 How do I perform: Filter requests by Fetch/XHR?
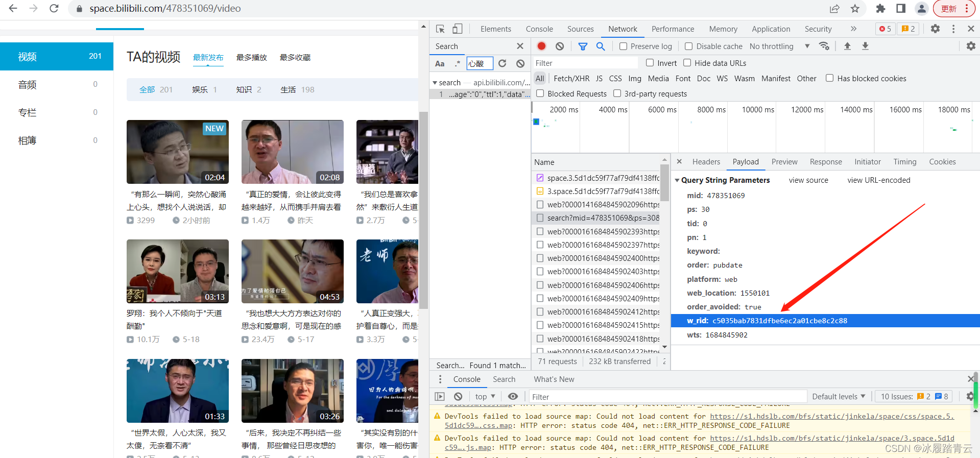[571, 78]
